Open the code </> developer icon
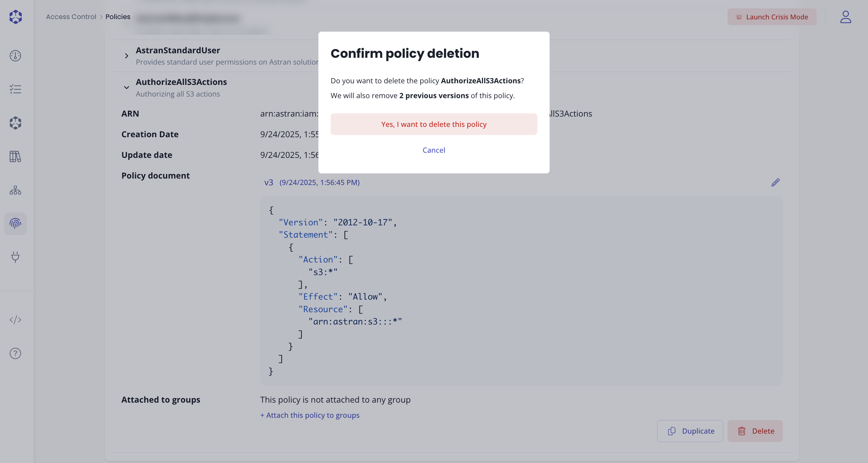This screenshot has height=463, width=868. tap(15, 320)
